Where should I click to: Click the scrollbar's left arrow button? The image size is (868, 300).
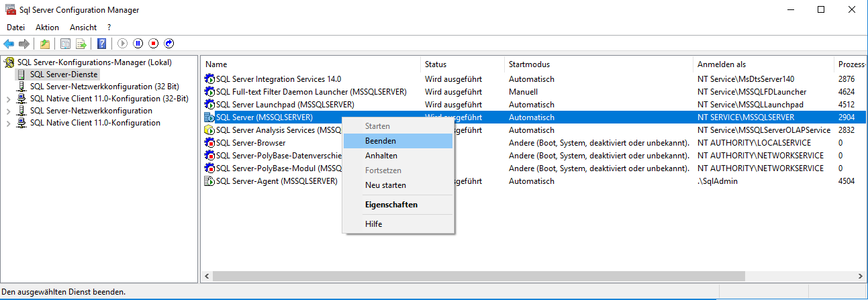(207, 276)
